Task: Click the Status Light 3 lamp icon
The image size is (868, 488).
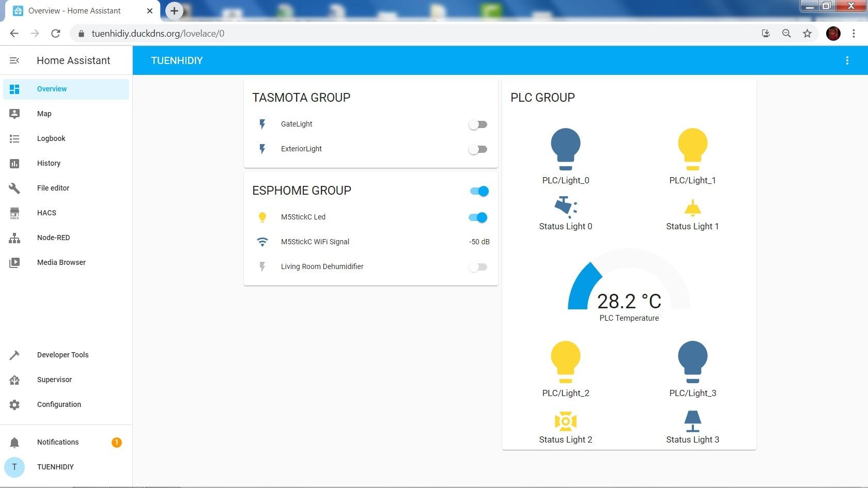Action: point(693,421)
